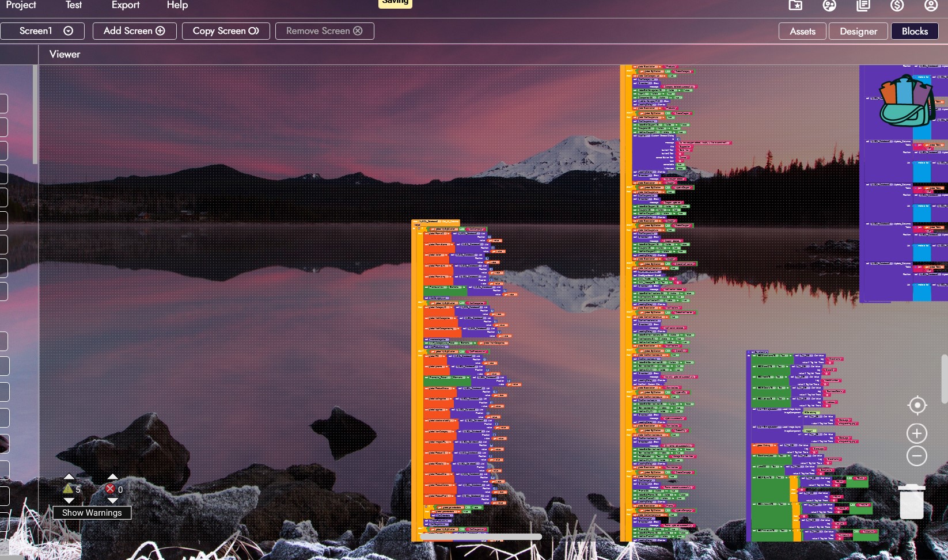The width and height of the screenshot is (948, 560).
Task: Click the horizontal scrollbar below the blocks
Action: 481,536
